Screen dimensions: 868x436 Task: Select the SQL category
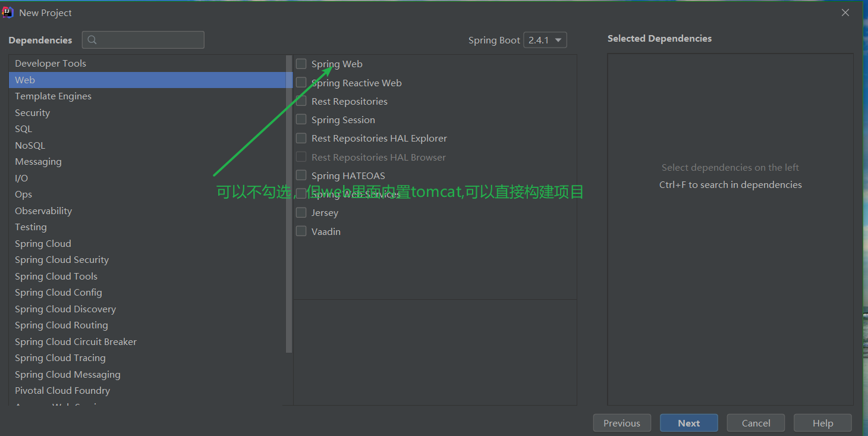(x=147, y=129)
